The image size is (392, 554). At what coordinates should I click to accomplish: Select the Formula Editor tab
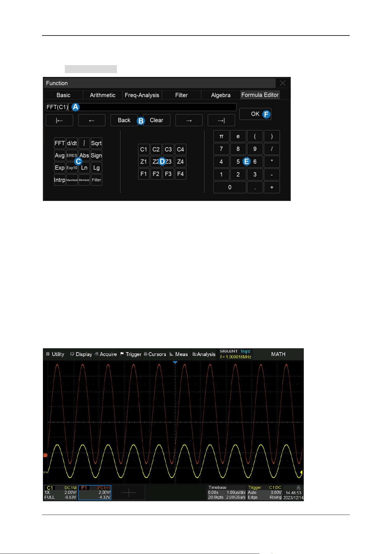(x=260, y=95)
